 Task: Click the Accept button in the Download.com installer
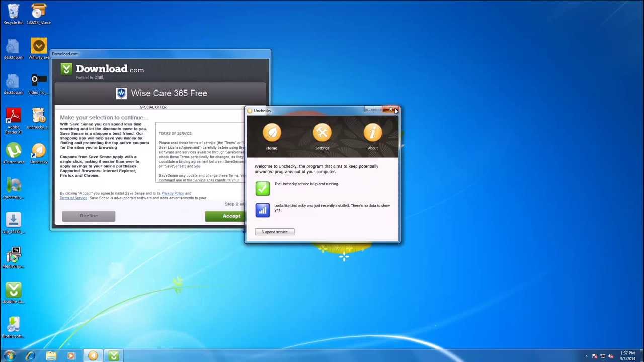[x=225, y=216]
